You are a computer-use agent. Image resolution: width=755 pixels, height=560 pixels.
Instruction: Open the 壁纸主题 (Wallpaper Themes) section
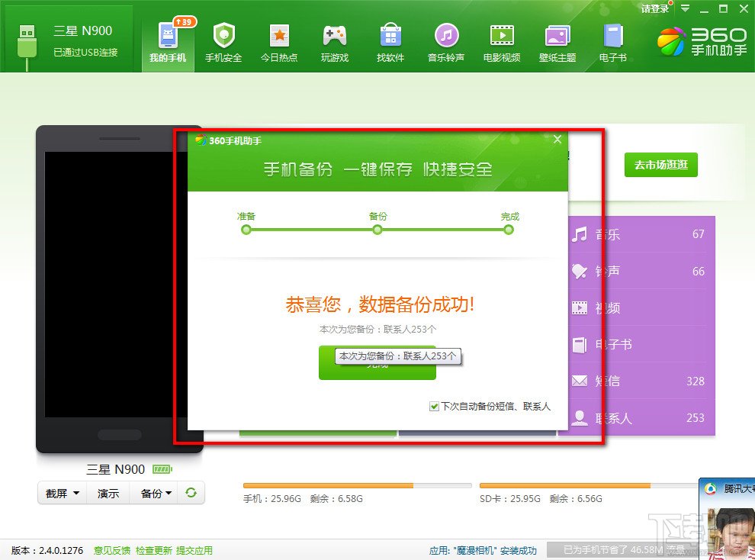[x=557, y=40]
